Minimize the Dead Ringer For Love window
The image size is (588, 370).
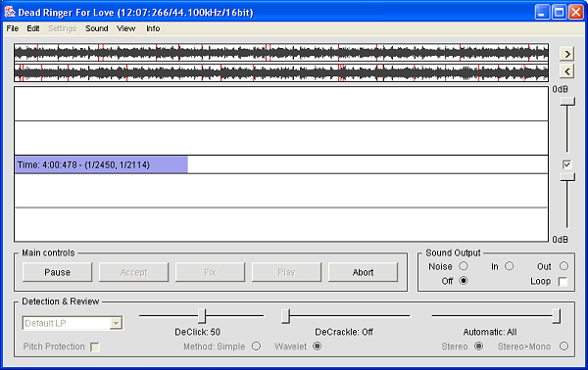pos(542,12)
